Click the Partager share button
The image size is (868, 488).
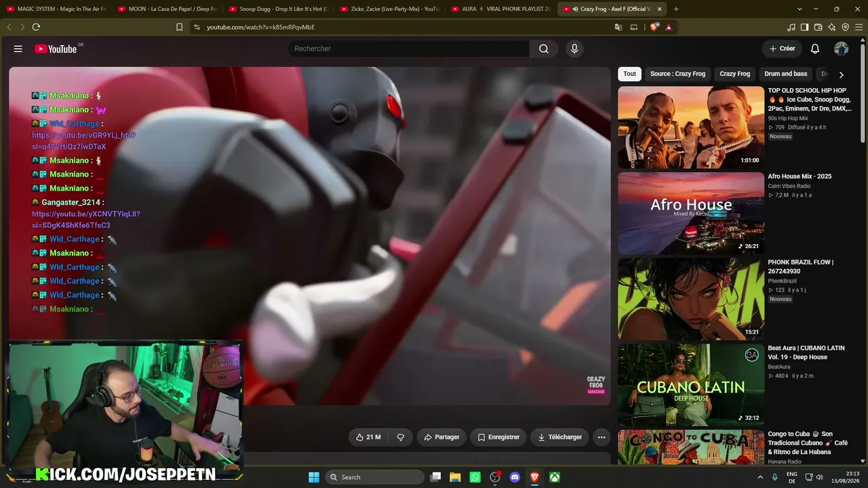point(441,437)
